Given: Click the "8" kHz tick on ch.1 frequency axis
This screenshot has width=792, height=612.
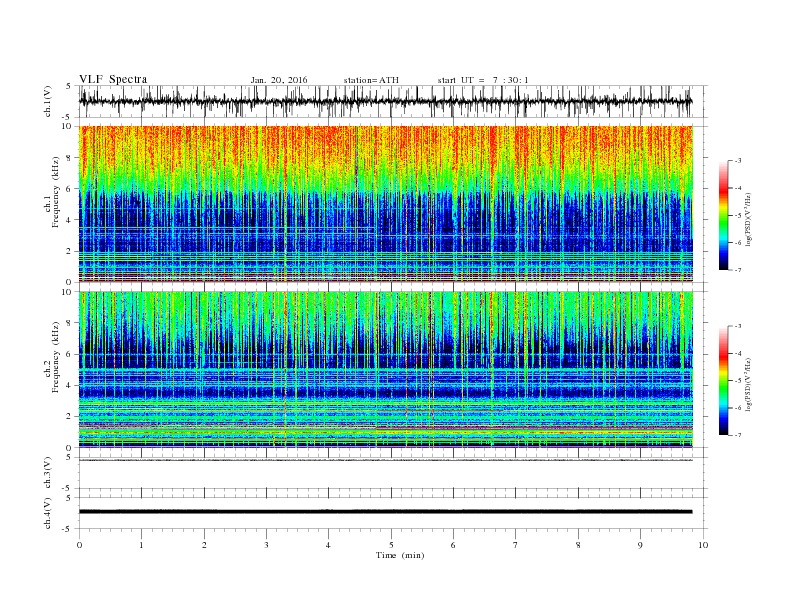Looking at the screenshot, I should tap(69, 158).
